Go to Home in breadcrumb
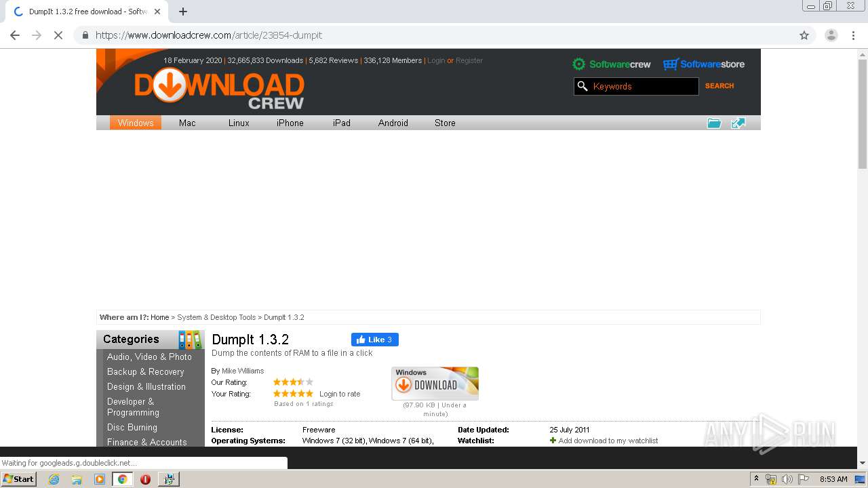Viewport: 868px width, 488px height. pos(160,317)
